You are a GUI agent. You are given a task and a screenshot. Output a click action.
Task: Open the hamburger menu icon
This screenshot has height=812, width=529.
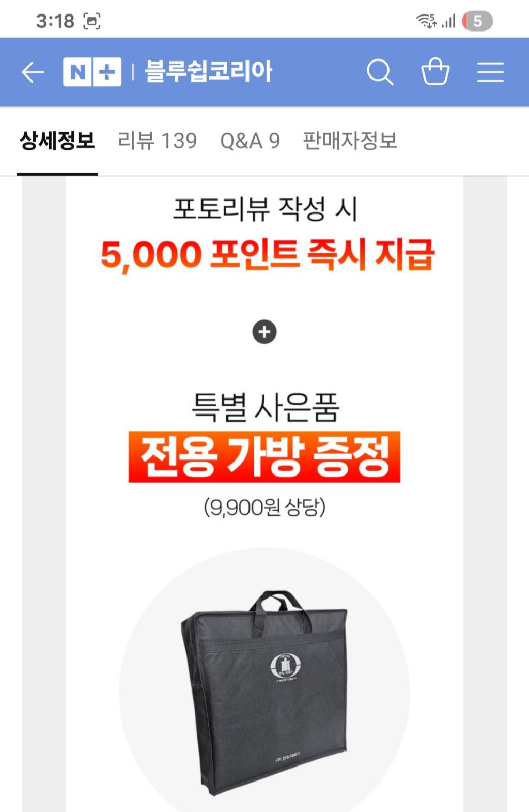[x=490, y=72]
